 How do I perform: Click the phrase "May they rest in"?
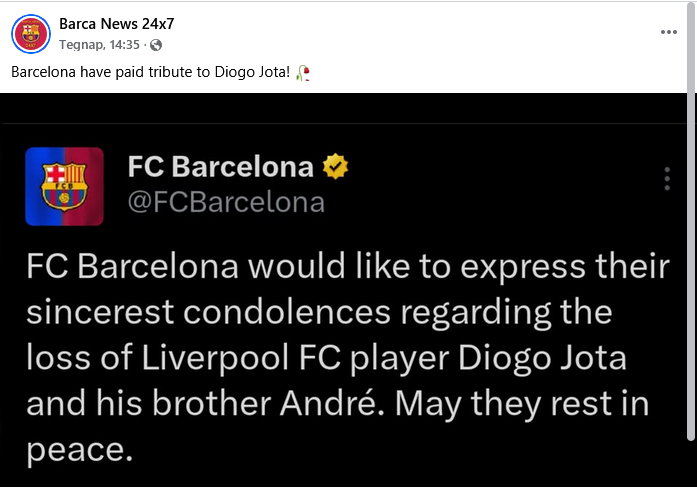coord(522,405)
